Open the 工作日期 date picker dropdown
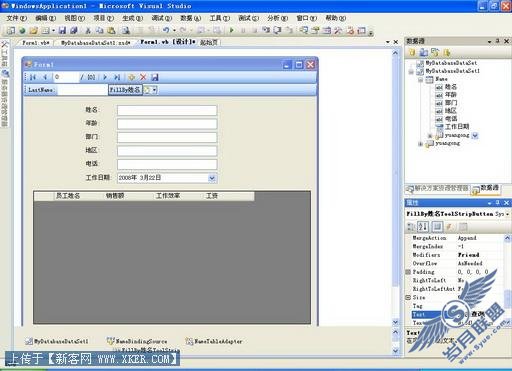This screenshot has height=371, width=512. click(212, 178)
